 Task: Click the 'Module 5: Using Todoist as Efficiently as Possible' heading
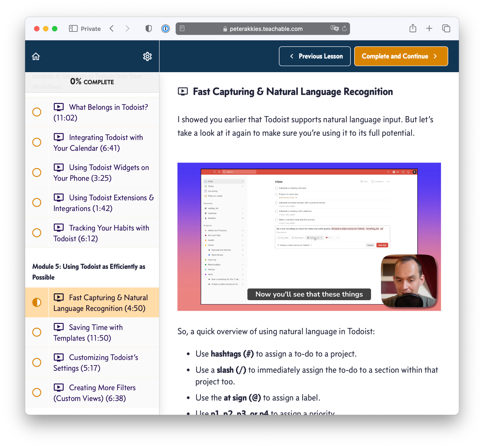(x=89, y=272)
